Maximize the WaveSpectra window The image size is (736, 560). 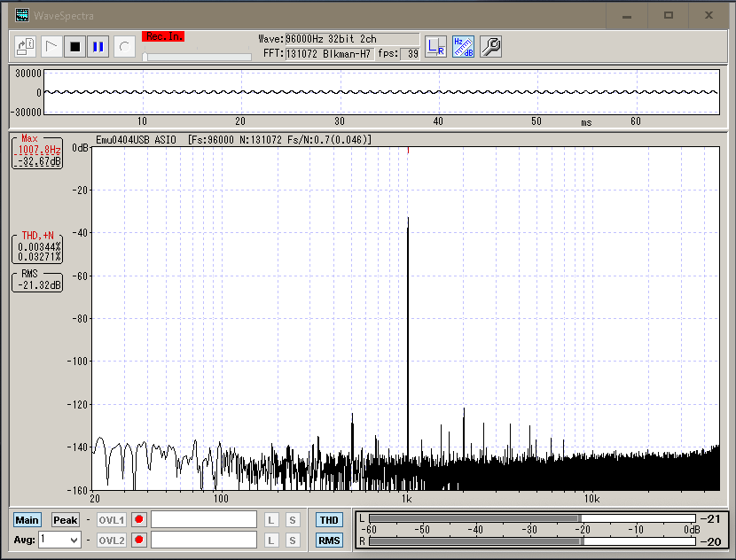(669, 16)
